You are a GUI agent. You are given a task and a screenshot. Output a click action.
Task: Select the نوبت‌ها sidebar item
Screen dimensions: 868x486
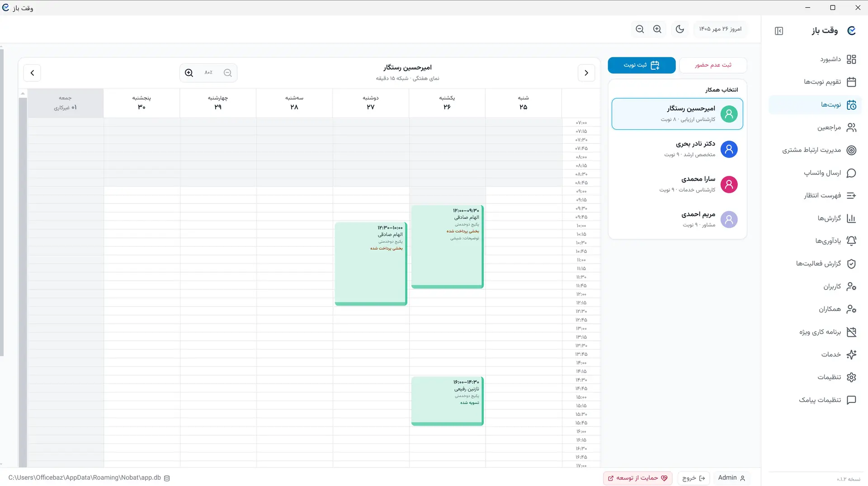[815, 104]
